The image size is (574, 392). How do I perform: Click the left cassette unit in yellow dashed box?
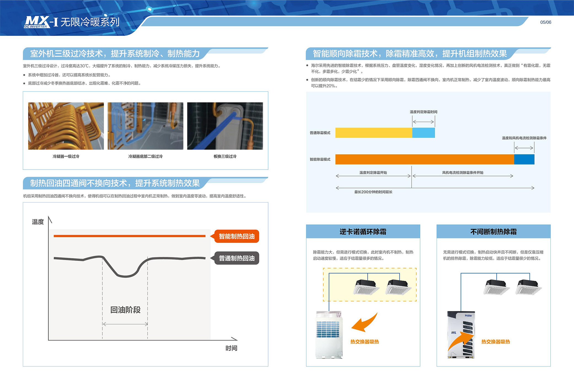366,287
